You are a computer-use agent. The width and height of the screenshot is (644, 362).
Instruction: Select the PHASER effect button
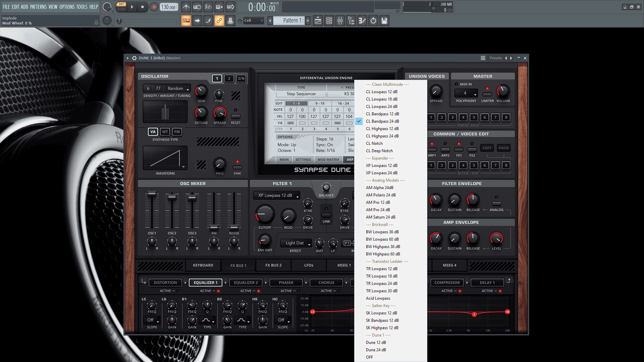[286, 283]
